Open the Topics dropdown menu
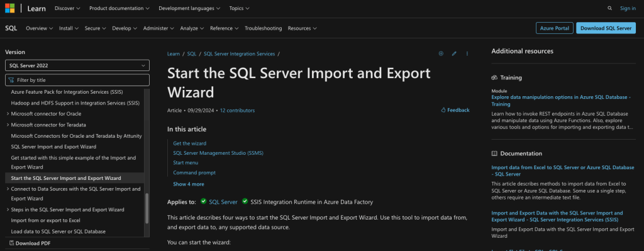This screenshot has height=251, width=644. tap(239, 8)
